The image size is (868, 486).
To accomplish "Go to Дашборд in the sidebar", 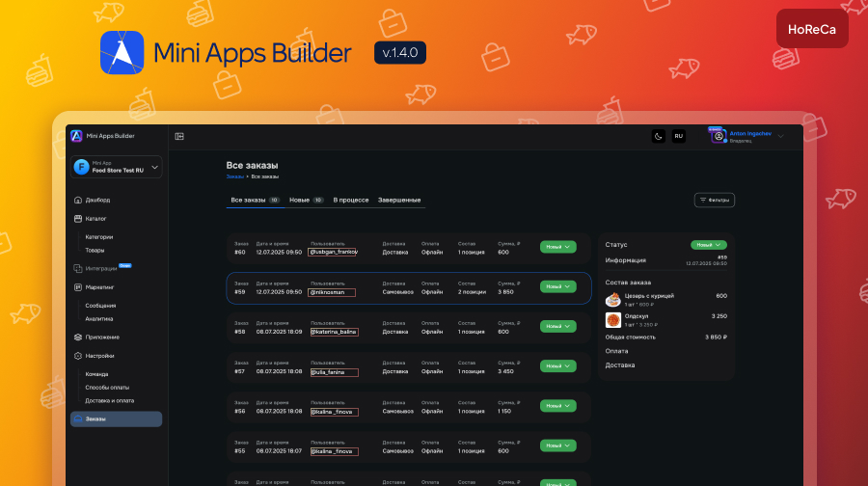I will coord(97,200).
